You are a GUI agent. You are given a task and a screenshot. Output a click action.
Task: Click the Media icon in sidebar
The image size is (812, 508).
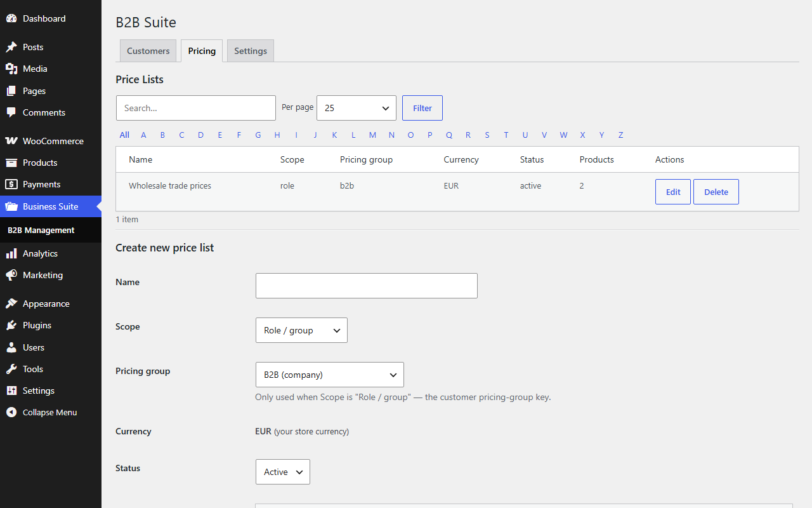click(11, 69)
